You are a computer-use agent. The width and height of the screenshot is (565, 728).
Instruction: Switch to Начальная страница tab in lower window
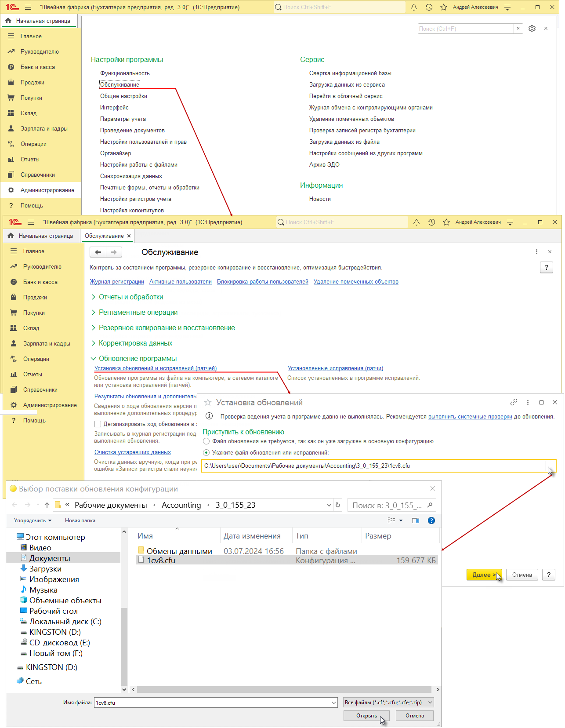pos(41,236)
